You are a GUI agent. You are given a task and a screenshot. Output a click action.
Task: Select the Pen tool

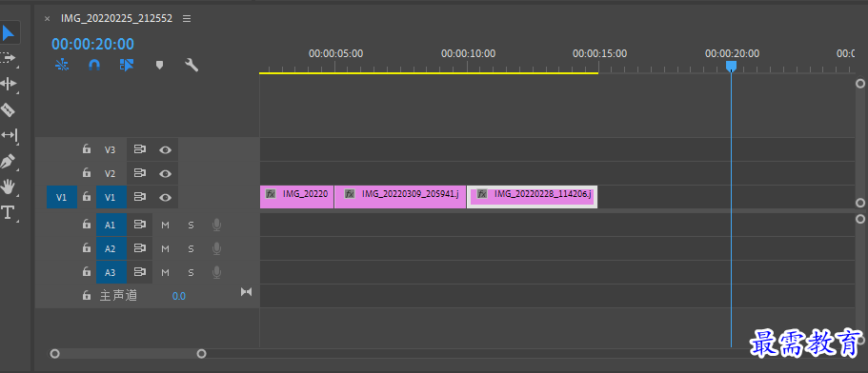click(8, 162)
